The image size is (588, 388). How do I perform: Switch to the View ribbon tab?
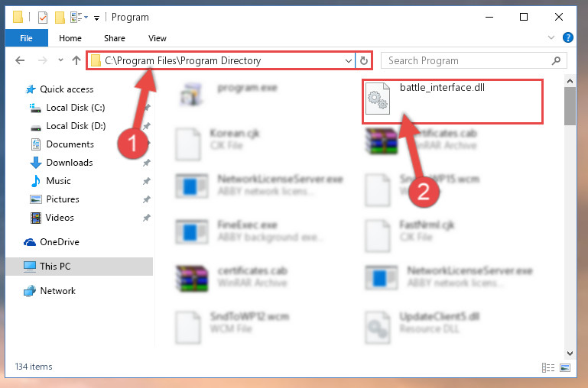click(157, 38)
